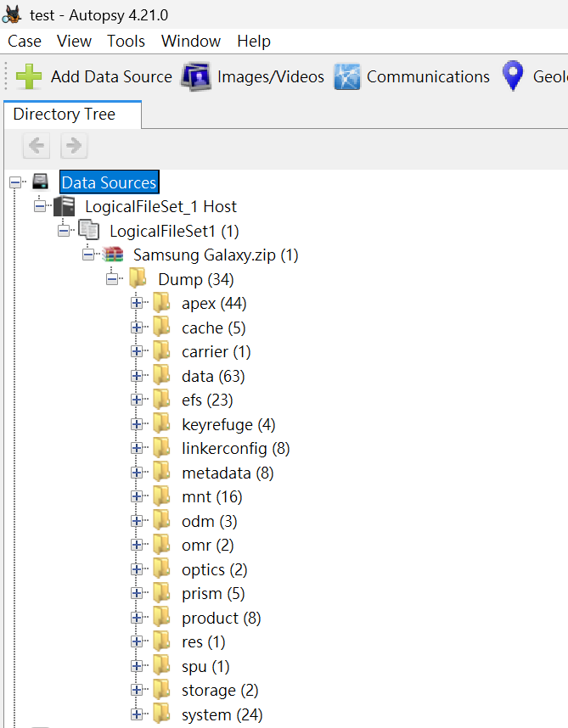This screenshot has width=568, height=728.
Task: Expand the prism folder
Action: pos(137,593)
